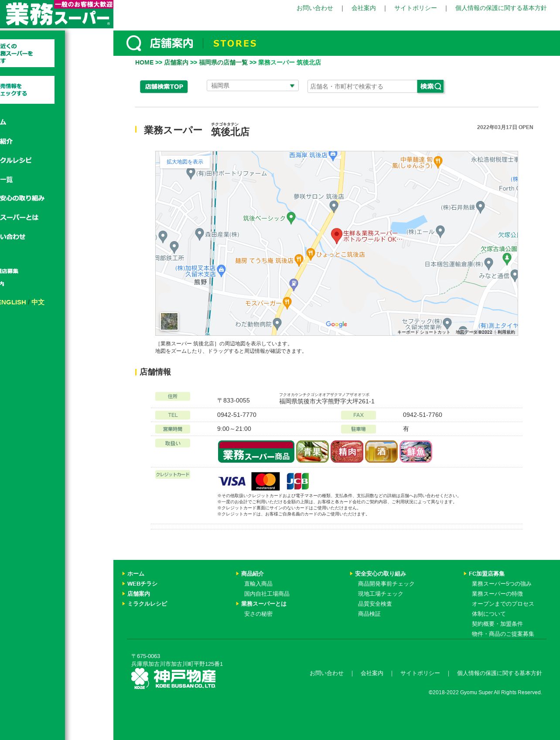Click the 夢咲サロン 筑後店 map marker
The width and height of the screenshot is (560, 740).
(334, 206)
